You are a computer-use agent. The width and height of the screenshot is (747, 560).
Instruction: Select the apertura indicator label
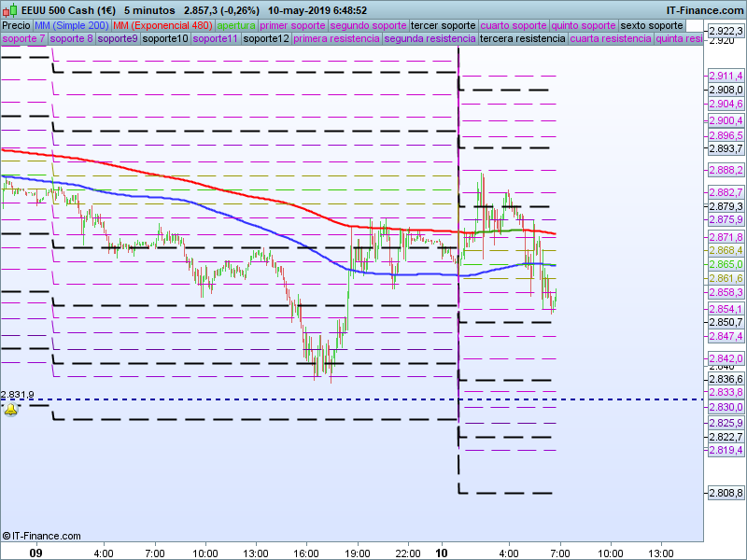[x=236, y=26]
